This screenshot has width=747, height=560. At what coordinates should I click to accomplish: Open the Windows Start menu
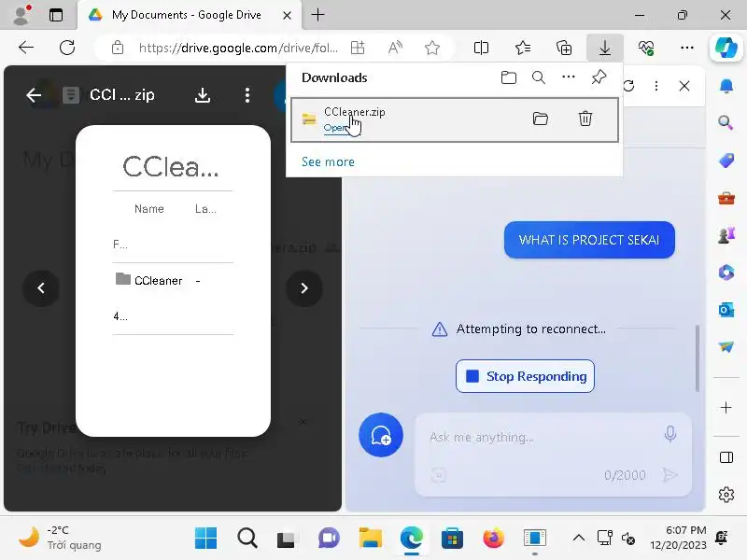(205, 539)
